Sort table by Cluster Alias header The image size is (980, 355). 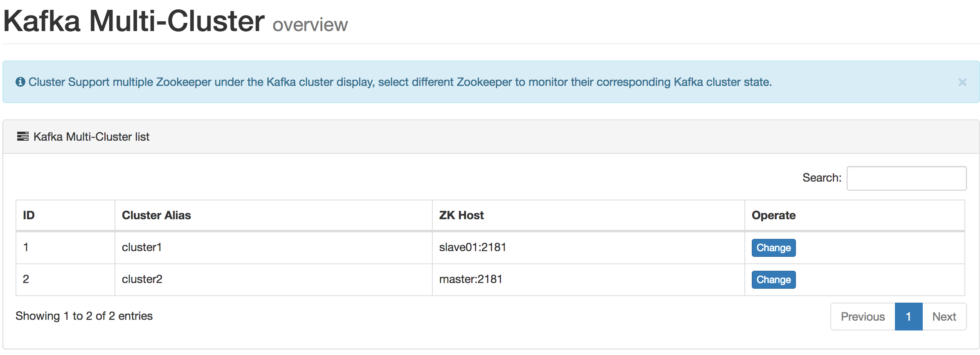coord(274,215)
